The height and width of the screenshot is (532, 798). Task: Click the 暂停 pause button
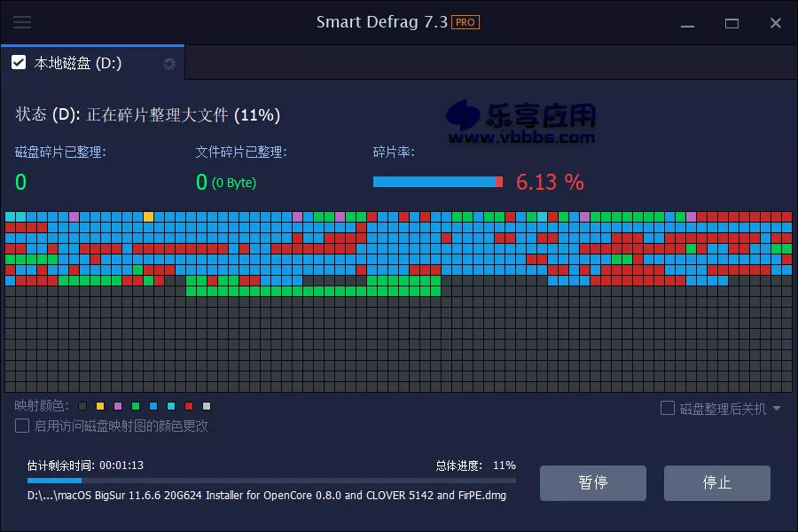pyautogui.click(x=592, y=483)
